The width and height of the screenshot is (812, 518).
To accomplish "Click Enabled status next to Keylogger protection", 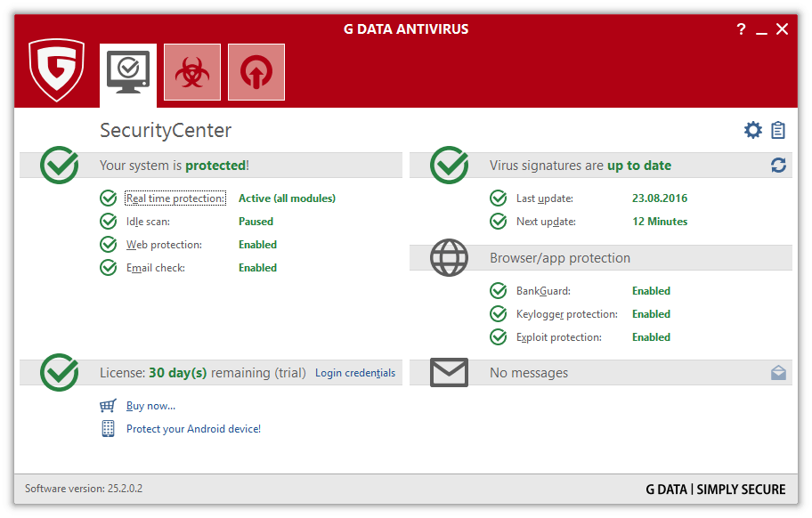I will [651, 314].
